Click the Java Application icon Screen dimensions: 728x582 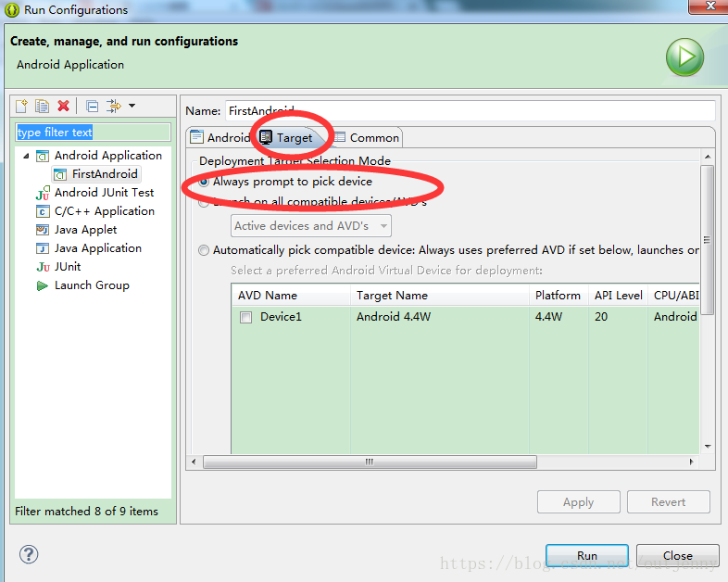click(x=43, y=248)
